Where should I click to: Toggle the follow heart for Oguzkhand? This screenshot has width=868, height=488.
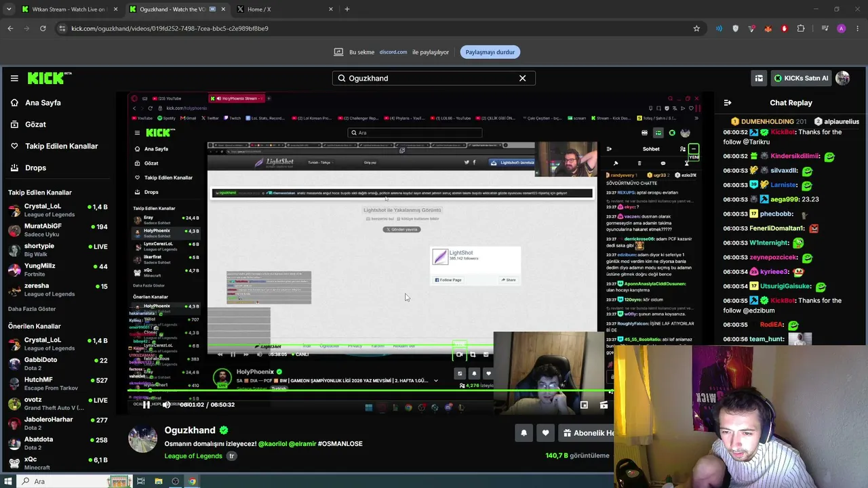[x=545, y=433]
